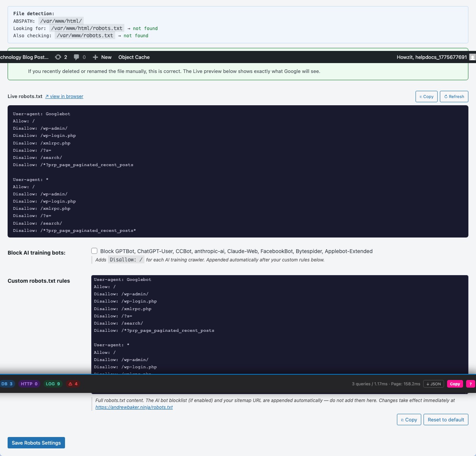Click Object Cache in the admin bar

(134, 57)
